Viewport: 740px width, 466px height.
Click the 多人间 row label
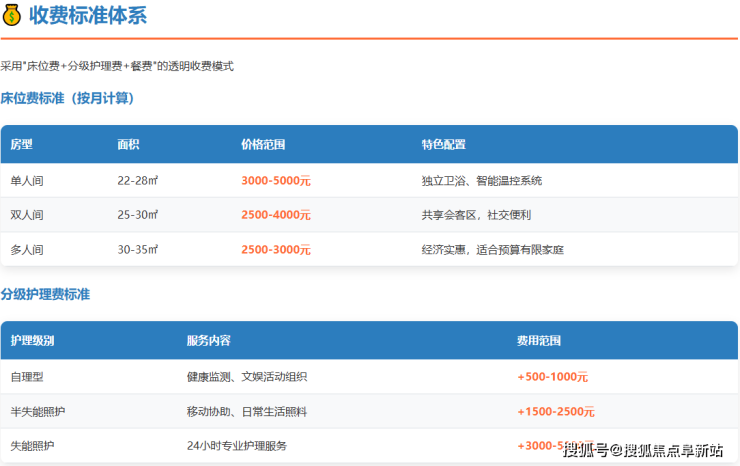(x=26, y=249)
